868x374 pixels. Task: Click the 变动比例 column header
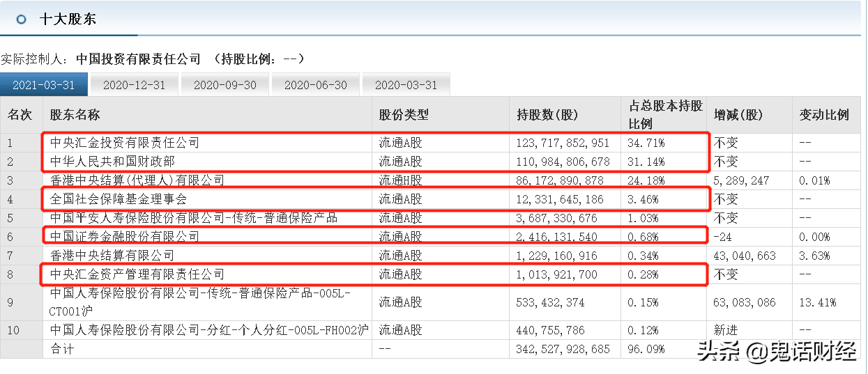coord(824,115)
